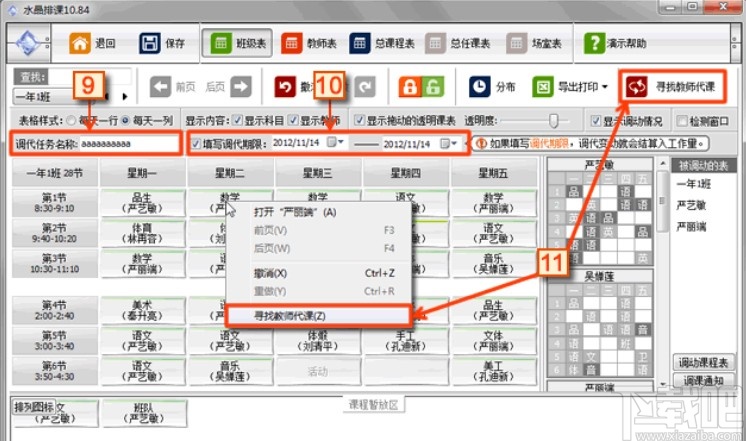
Task: Click Thursday period 5 手工 cell
Action: pos(405,341)
